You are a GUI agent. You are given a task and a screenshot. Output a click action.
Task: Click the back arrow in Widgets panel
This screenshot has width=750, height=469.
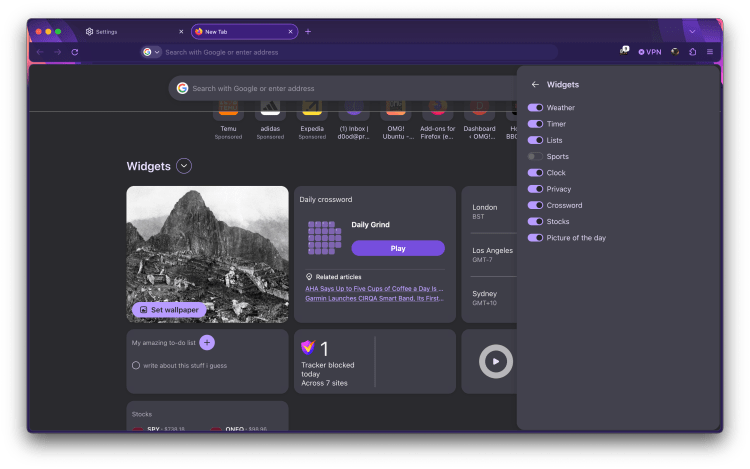pos(535,85)
